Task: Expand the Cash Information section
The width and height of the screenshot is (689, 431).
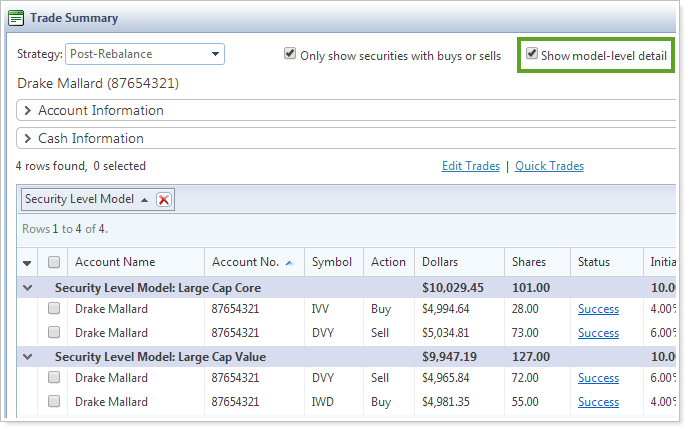Action: [28, 139]
